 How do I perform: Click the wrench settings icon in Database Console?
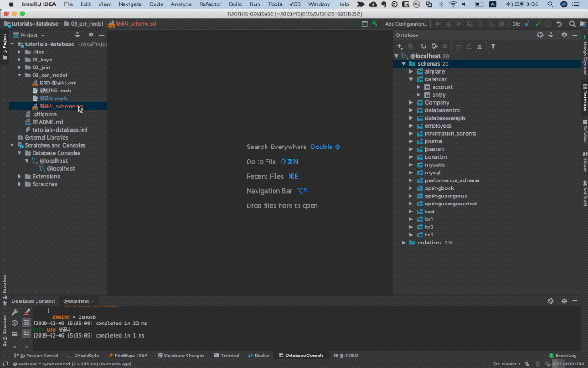15,312
